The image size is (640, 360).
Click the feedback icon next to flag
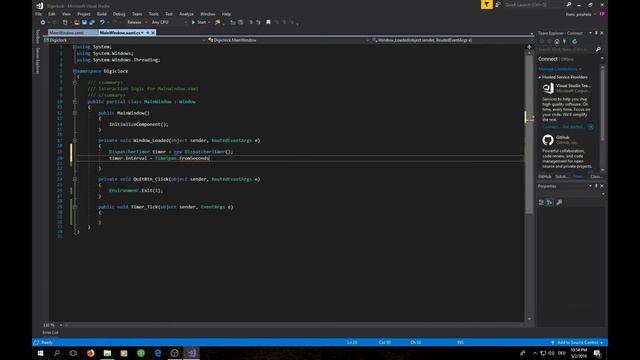pos(498,4)
